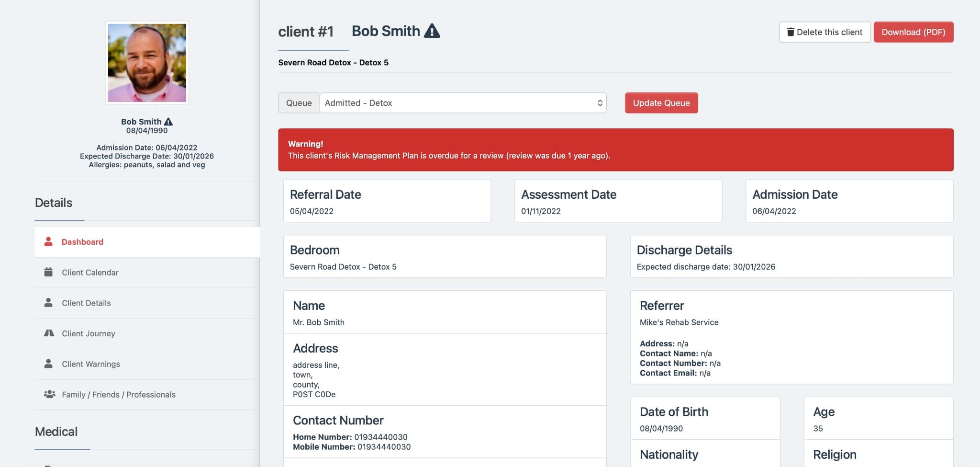Image resolution: width=980 pixels, height=467 pixels.
Task: Select the Client Journey road-sign icon
Action: [48, 333]
